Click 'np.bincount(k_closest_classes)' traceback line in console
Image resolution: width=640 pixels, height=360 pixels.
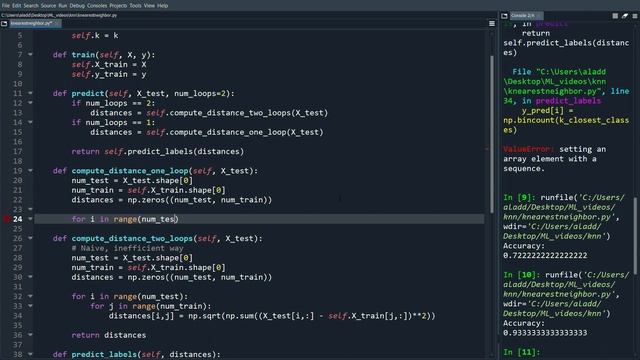pyautogui.click(x=566, y=125)
